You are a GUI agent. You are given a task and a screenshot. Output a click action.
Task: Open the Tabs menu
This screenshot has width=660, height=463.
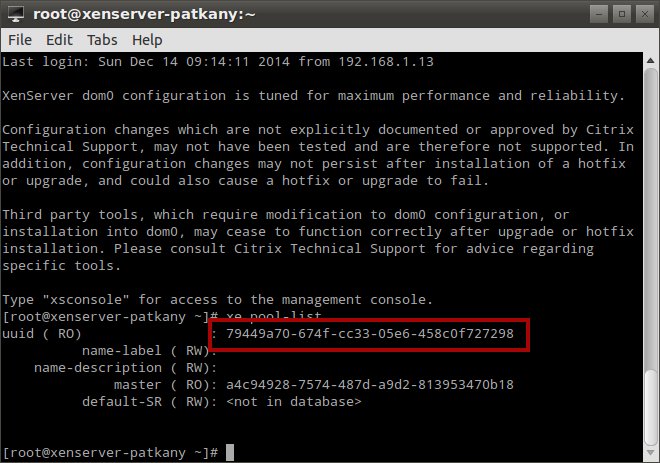pyautogui.click(x=102, y=40)
